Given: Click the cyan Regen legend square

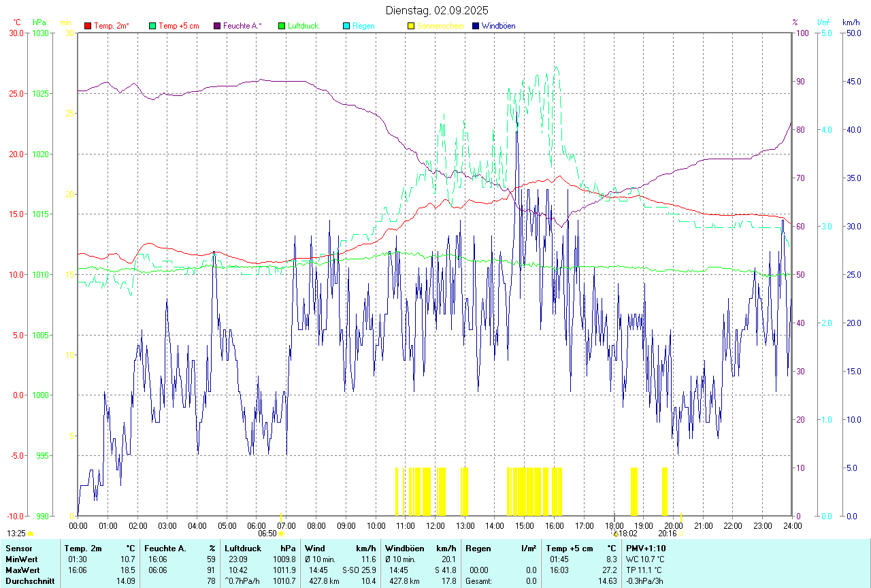Looking at the screenshot, I should pos(346,26).
